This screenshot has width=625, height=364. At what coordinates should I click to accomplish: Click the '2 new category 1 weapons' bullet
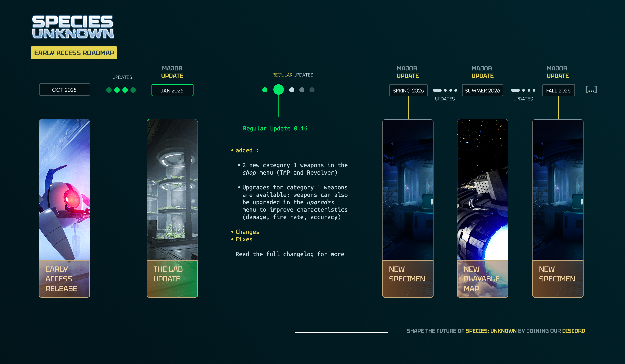click(x=293, y=169)
